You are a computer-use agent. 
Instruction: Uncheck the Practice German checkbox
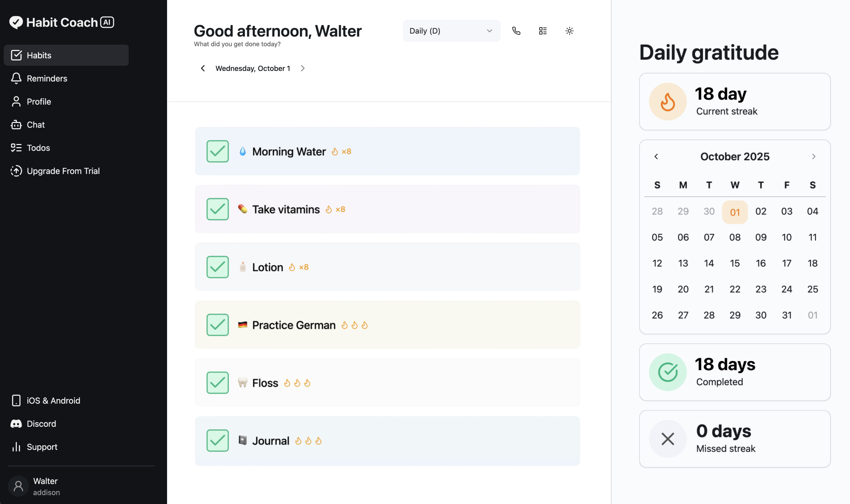coord(217,325)
